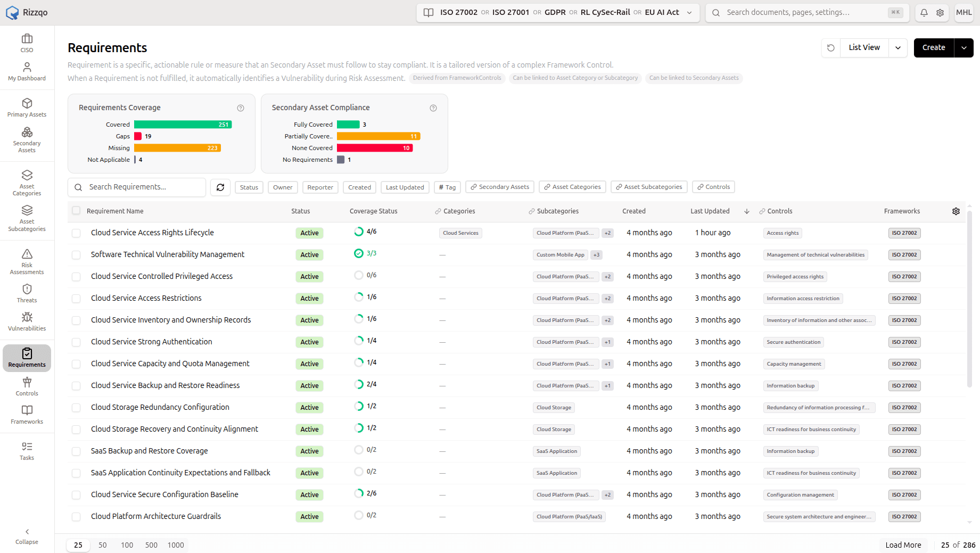
Task: Open the Created date filter
Action: click(x=359, y=187)
